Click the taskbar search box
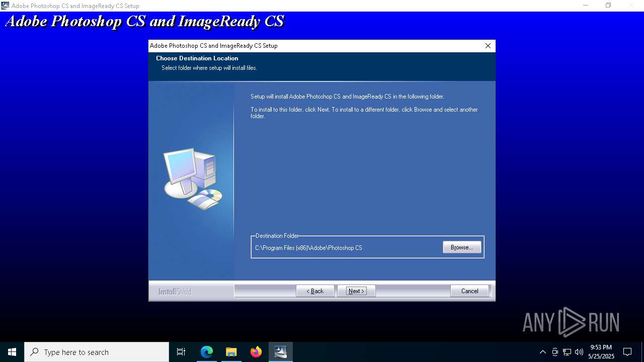 [x=97, y=352]
